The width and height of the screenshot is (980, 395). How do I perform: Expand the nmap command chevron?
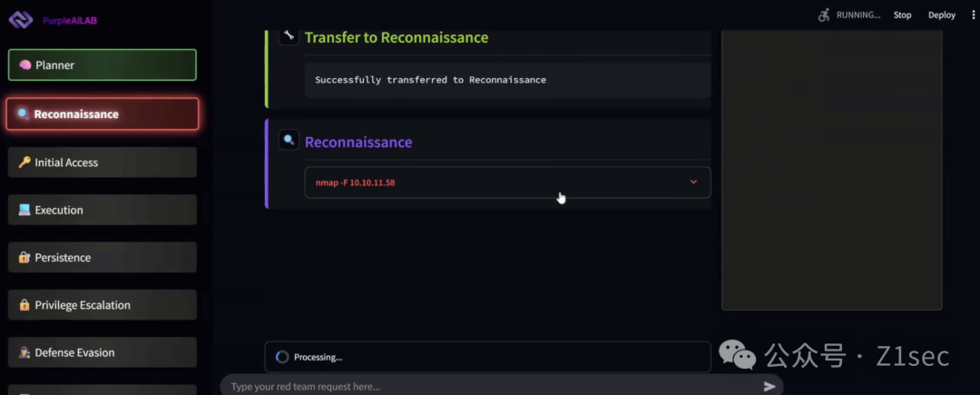[693, 183]
